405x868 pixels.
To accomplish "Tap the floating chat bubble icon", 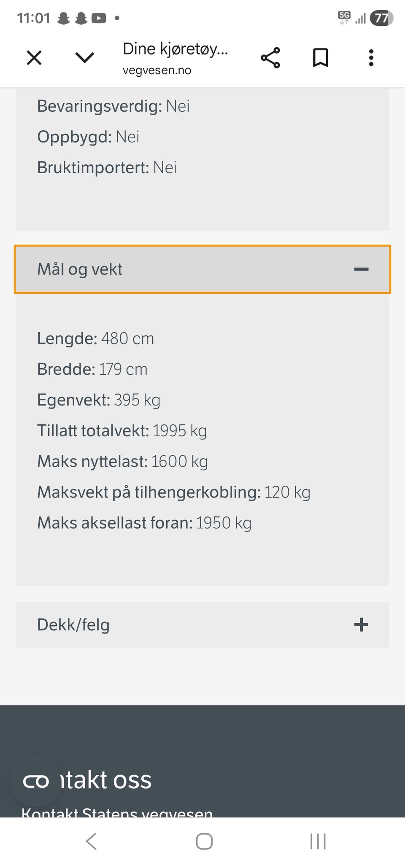I will [x=36, y=781].
